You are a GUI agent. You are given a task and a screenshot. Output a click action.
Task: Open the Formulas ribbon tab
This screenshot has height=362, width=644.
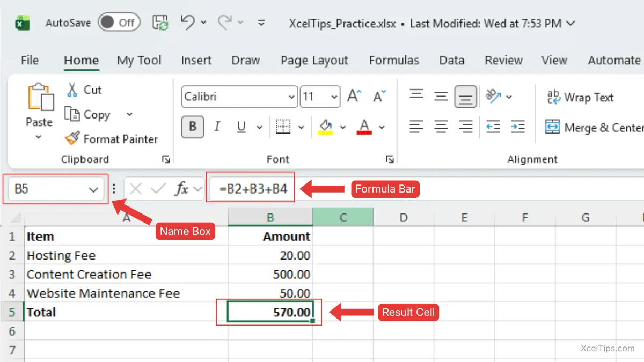tap(393, 61)
